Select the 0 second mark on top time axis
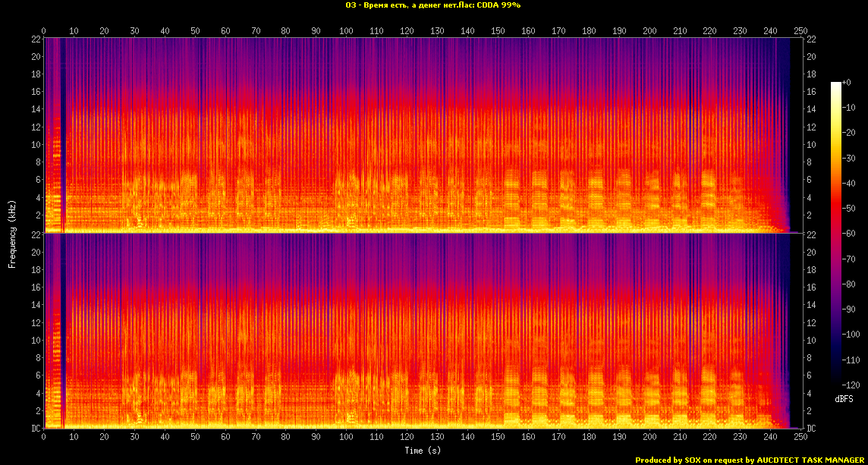Viewport: 868px width, 465px height. coord(44,31)
